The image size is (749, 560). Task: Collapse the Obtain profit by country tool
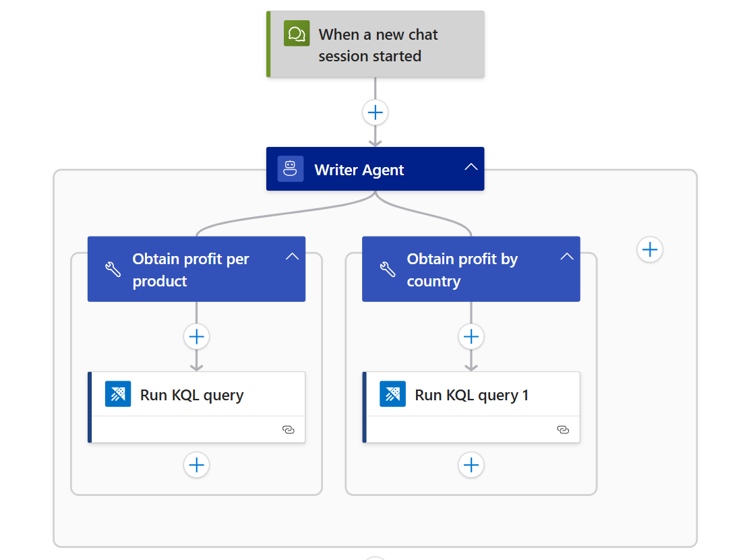567,256
